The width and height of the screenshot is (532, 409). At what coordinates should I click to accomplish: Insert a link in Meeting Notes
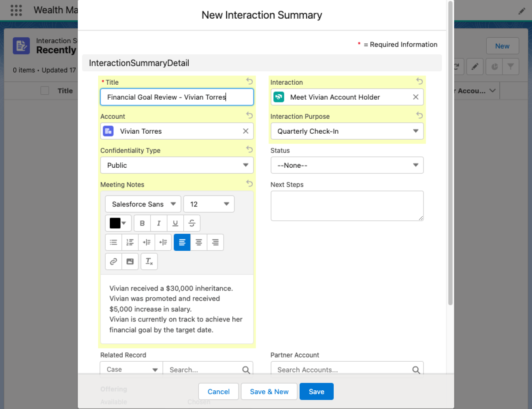pyautogui.click(x=113, y=262)
